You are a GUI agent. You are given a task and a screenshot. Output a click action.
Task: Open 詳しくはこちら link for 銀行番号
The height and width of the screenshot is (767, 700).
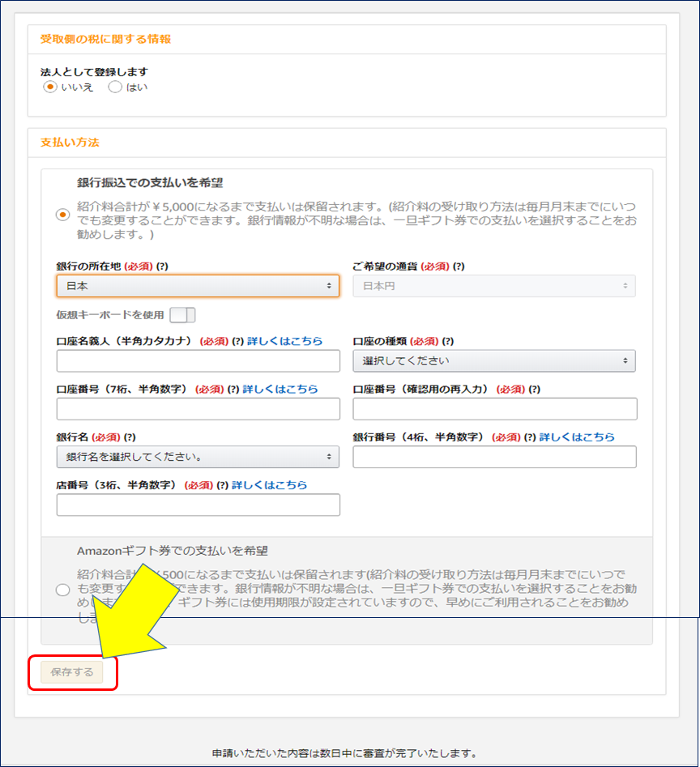pyautogui.click(x=576, y=437)
